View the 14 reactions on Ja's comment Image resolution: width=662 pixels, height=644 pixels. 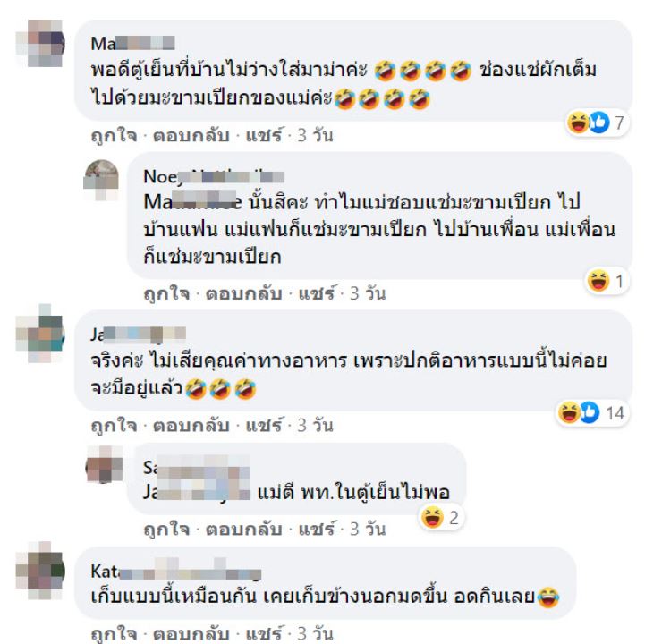pos(591,412)
